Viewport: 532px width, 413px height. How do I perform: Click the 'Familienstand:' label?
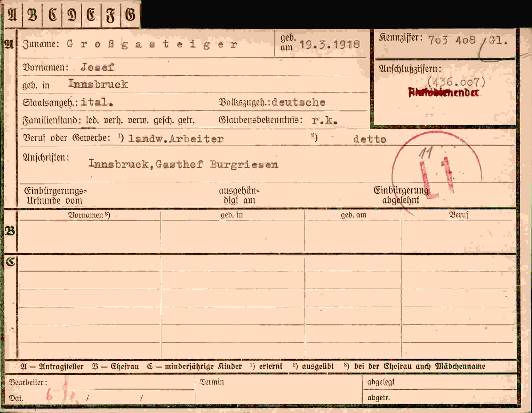click(x=52, y=121)
